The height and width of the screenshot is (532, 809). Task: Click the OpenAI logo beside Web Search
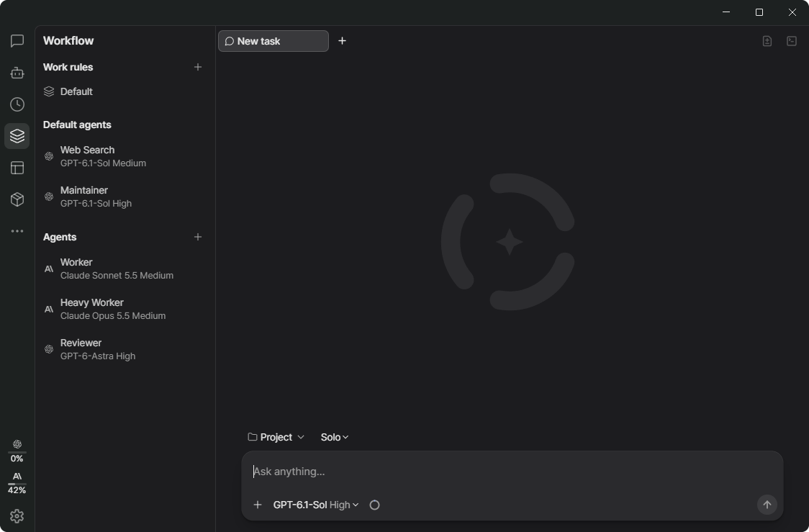49,156
